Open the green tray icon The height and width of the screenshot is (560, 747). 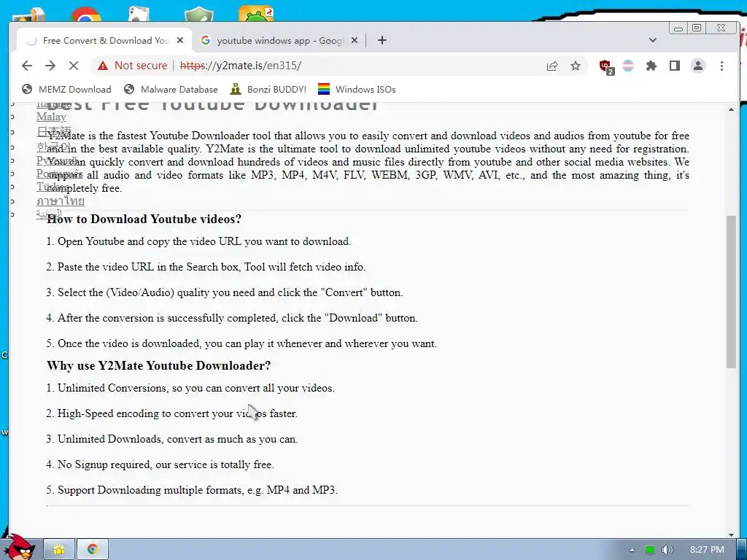(x=649, y=550)
